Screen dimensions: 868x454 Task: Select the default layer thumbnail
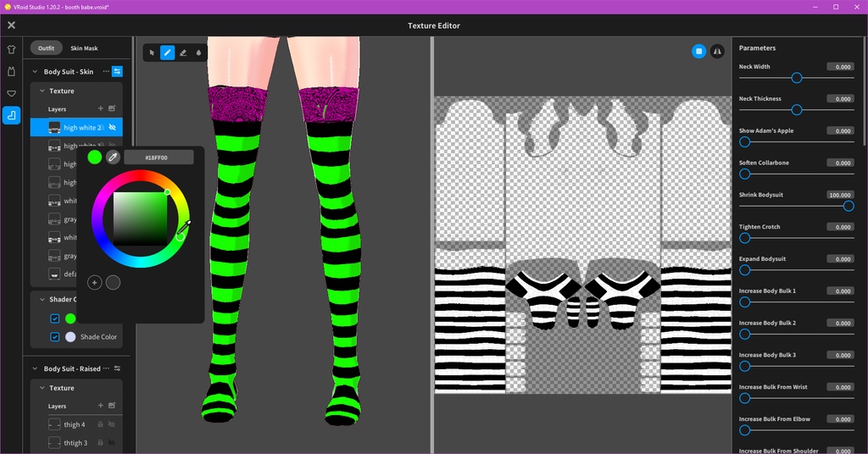(x=54, y=274)
